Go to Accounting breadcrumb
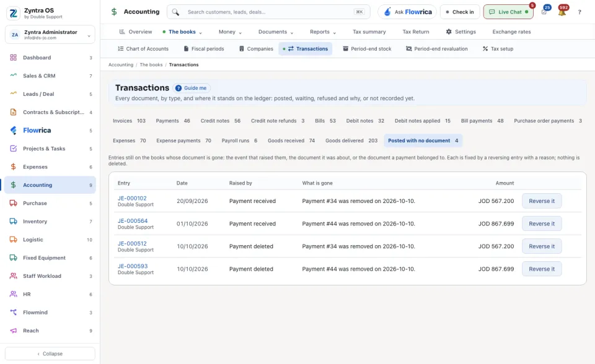 (121, 65)
